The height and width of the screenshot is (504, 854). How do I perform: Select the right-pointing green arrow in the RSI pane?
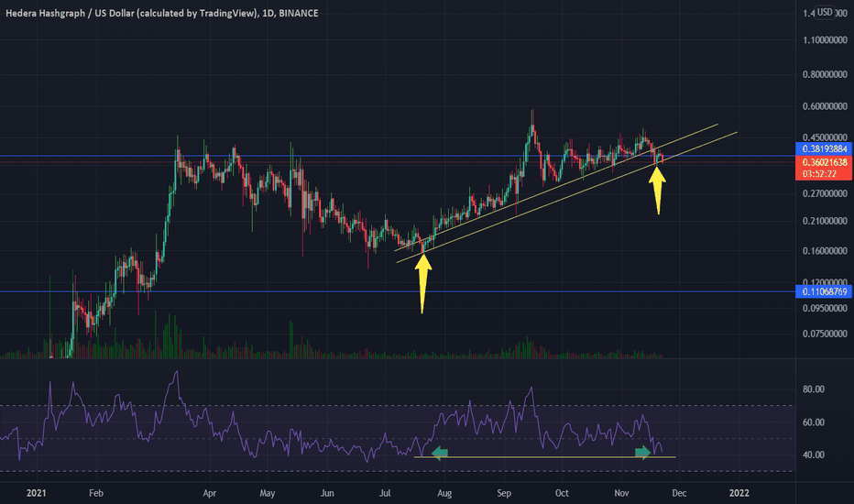coord(642,453)
